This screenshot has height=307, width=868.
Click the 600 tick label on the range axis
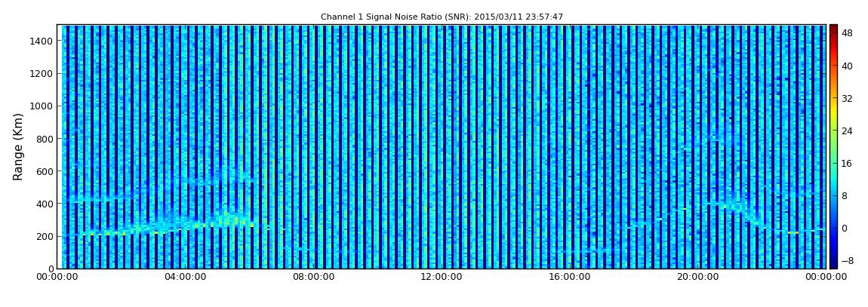coord(45,171)
